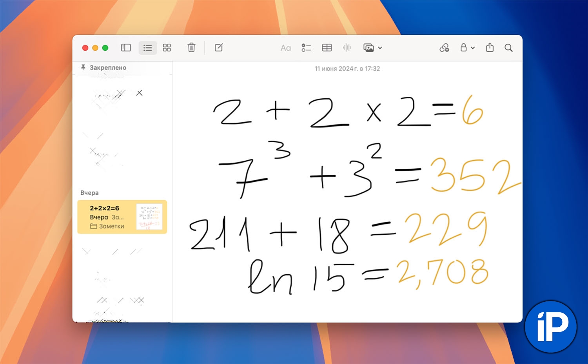Click the handwritten result 352
This screenshot has width=588, height=364.
pyautogui.click(x=475, y=176)
